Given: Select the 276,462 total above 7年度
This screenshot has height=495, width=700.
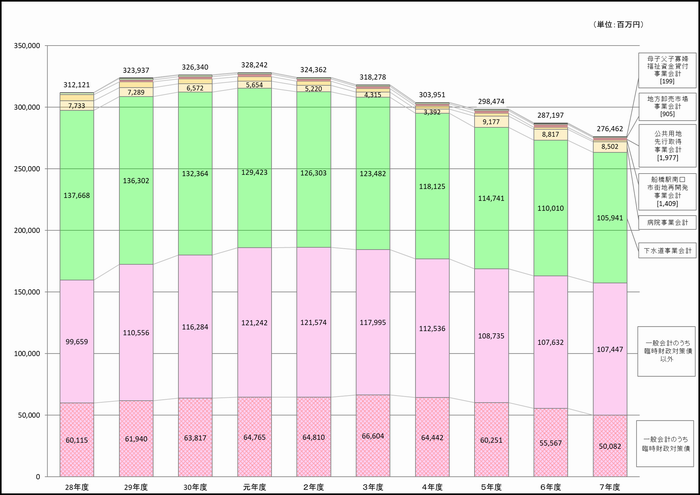Looking at the screenshot, I should point(609,129).
